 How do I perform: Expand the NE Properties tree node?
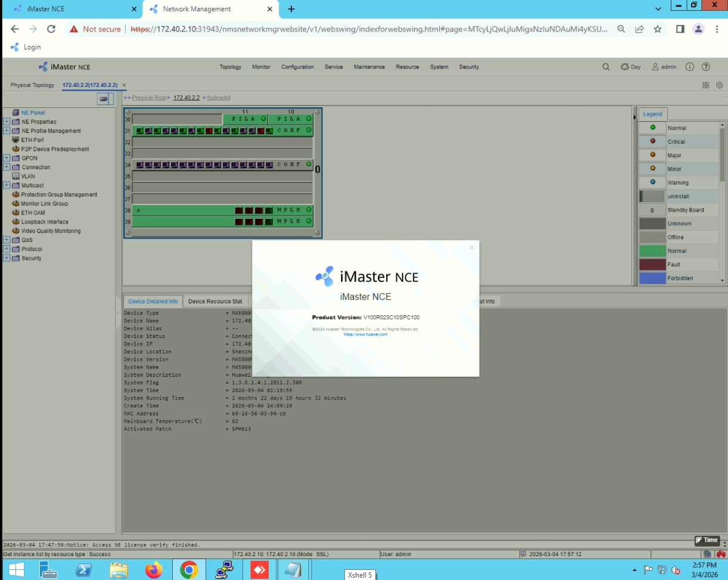click(x=7, y=122)
